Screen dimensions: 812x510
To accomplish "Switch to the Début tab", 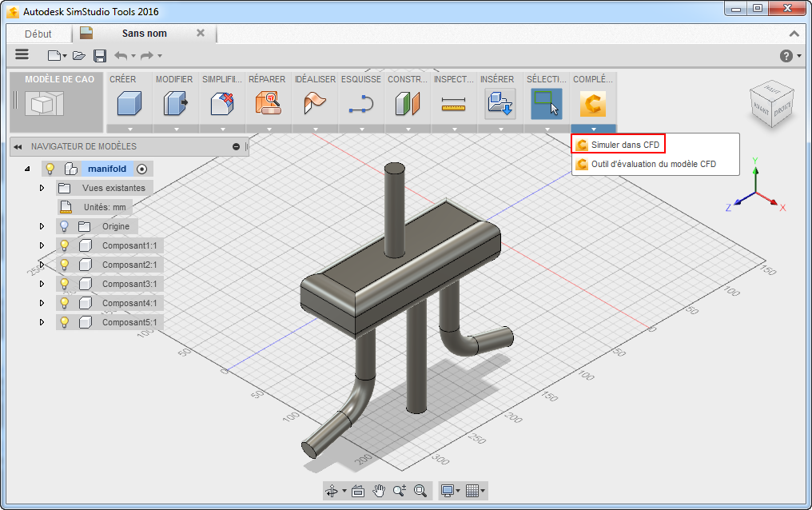I will point(38,34).
